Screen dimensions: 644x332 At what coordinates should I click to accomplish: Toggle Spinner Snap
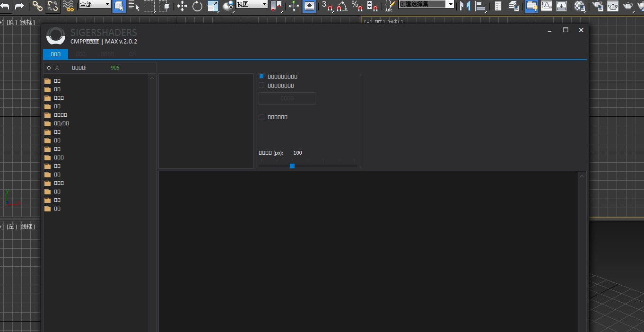coord(373,6)
